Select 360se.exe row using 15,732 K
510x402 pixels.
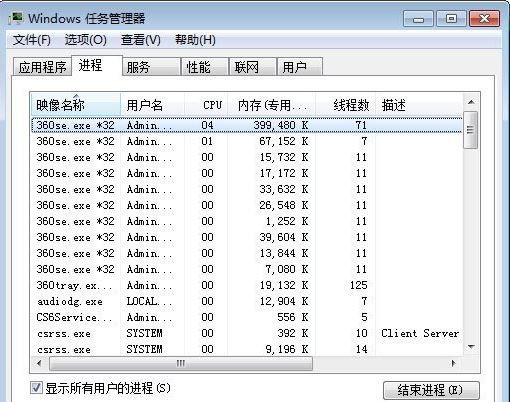click(x=247, y=157)
